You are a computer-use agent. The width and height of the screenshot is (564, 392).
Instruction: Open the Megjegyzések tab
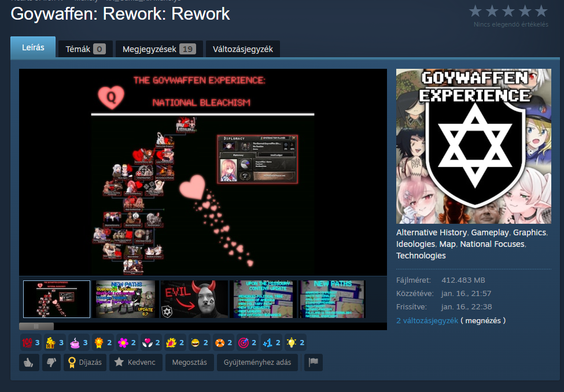[x=159, y=49]
